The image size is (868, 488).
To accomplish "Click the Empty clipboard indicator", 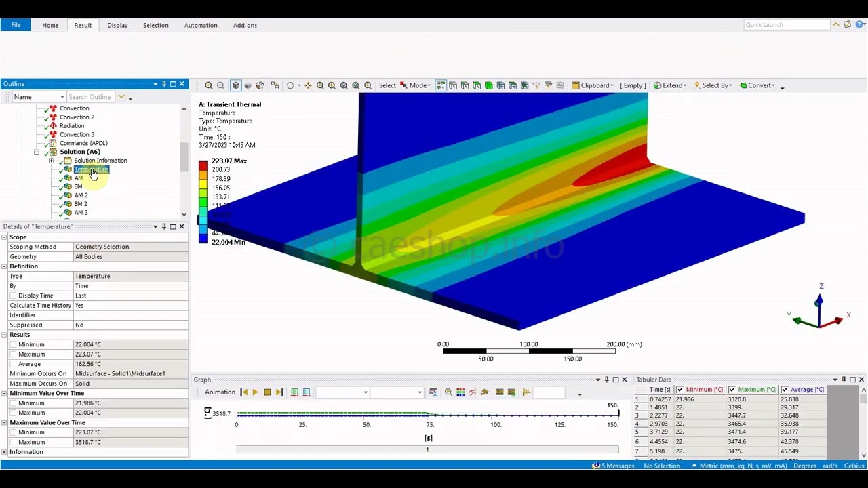I will click(633, 85).
